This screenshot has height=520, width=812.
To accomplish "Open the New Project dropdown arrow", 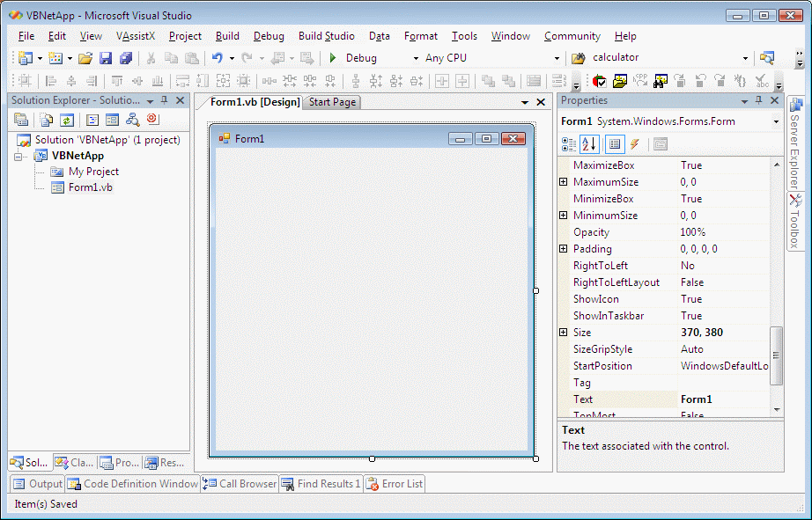I will coord(40,58).
